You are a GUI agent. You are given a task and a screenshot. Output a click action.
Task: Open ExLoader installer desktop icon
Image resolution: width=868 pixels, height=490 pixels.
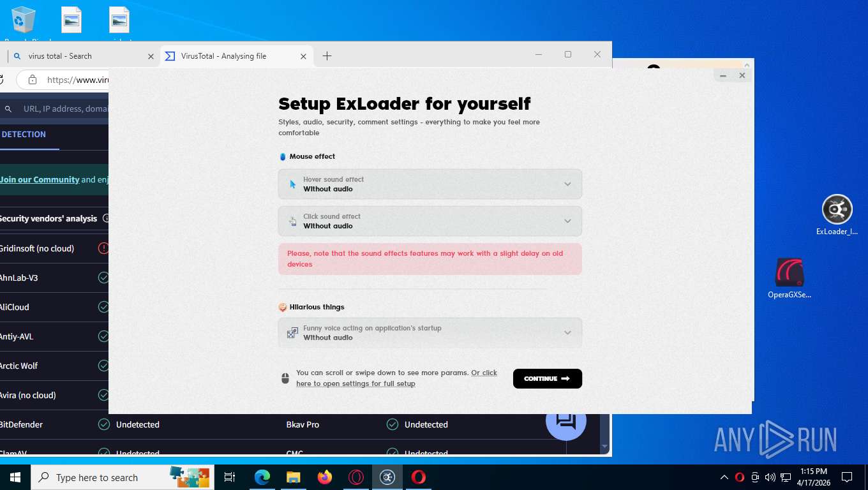837,215
